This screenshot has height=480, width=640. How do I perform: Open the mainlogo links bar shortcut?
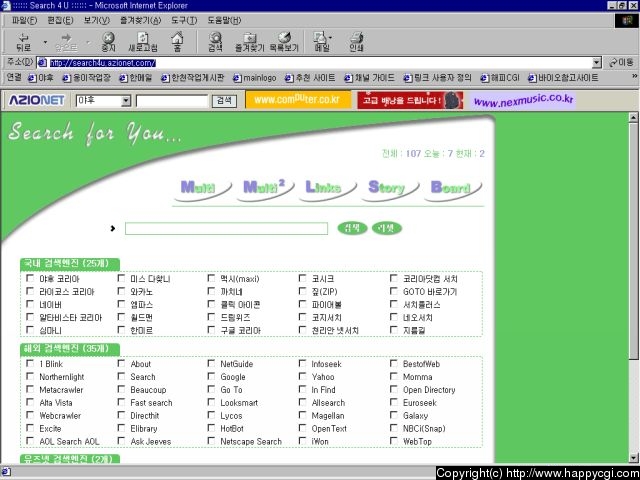[x=255, y=78]
